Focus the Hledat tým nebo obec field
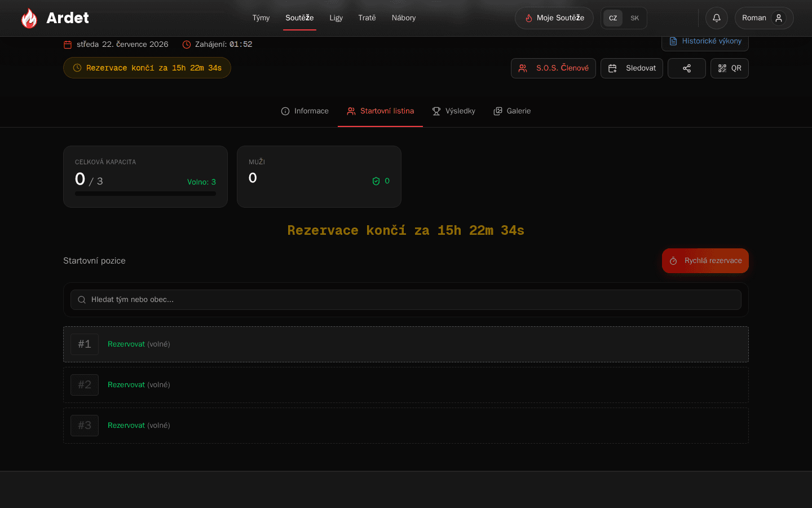 [x=406, y=300]
